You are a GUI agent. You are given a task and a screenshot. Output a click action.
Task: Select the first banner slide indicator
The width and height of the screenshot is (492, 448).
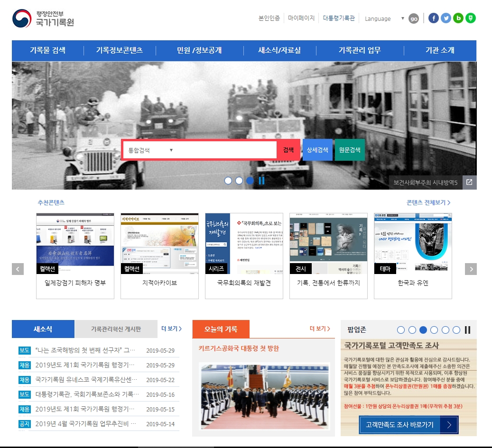(x=228, y=181)
